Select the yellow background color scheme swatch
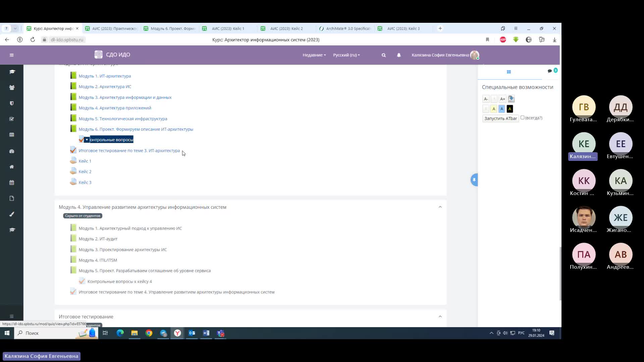Viewport: 644px width, 362px height. point(494,109)
